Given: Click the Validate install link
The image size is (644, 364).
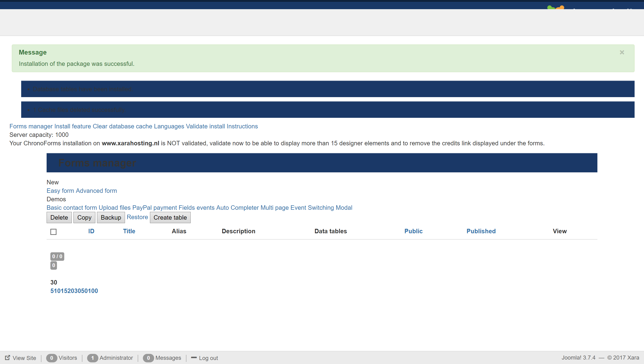Looking at the screenshot, I should tap(205, 126).
